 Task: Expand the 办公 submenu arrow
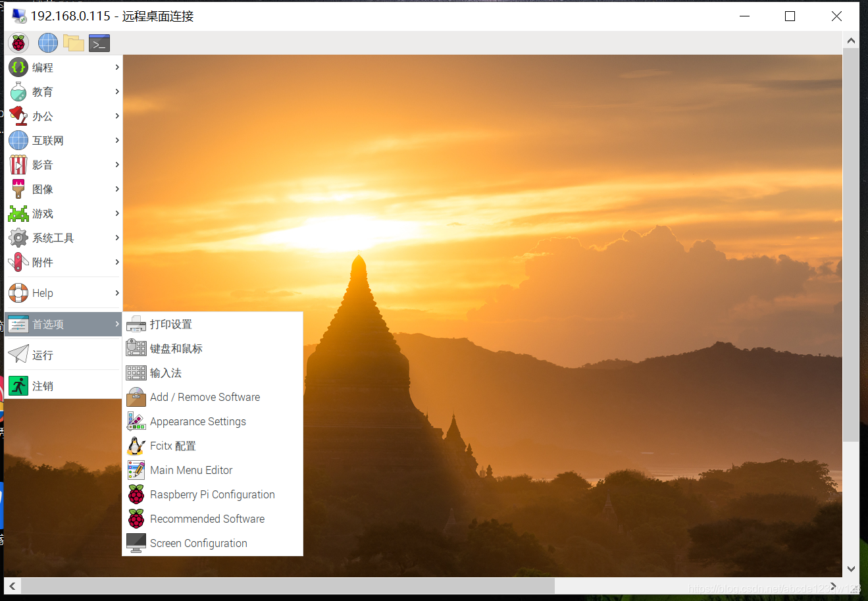point(117,116)
